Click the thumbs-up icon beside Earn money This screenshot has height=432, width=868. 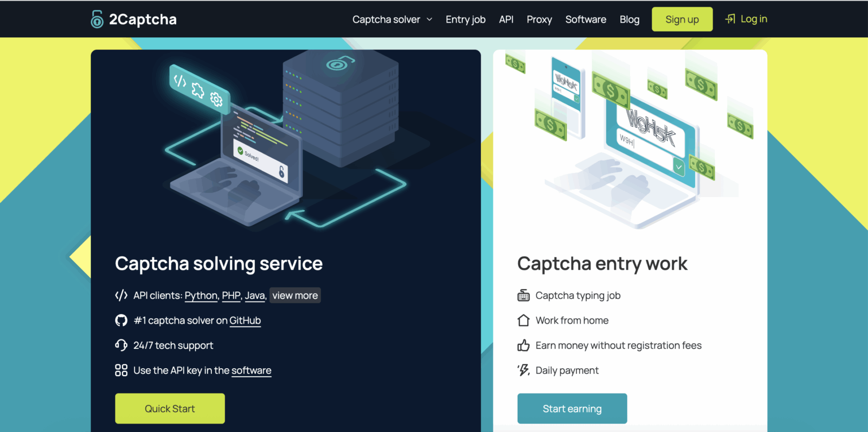point(523,345)
